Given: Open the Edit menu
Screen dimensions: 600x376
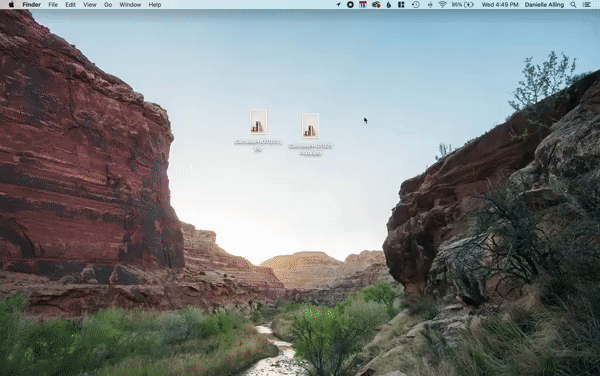Looking at the screenshot, I should coord(70,5).
